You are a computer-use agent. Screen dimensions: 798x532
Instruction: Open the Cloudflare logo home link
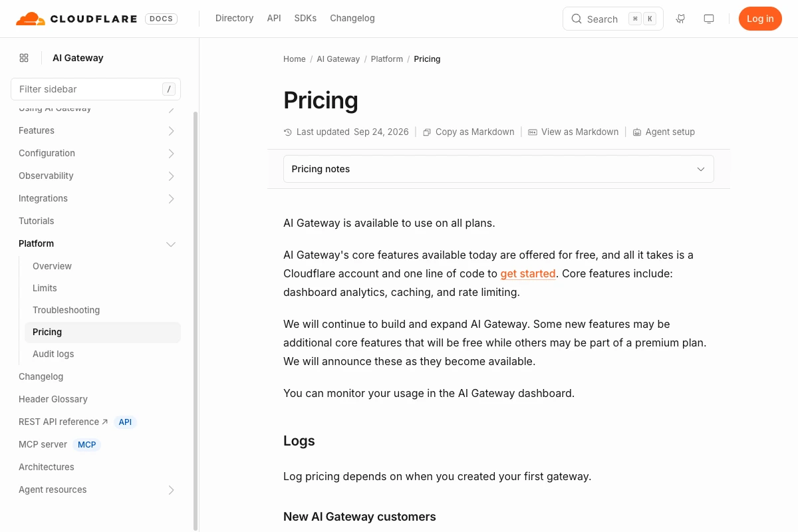(76, 19)
